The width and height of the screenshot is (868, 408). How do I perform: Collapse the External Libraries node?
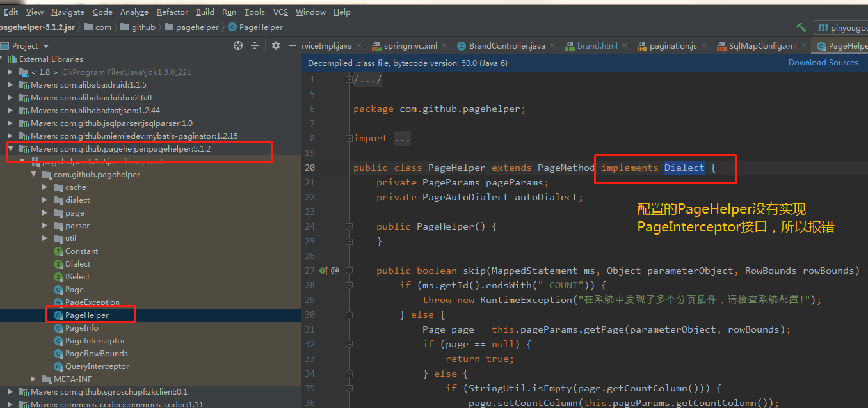tap(2, 59)
